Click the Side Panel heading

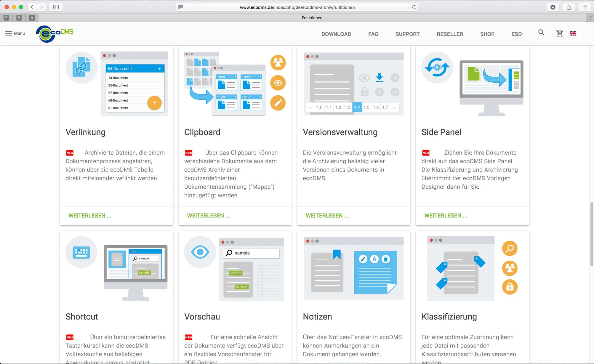[x=441, y=132]
